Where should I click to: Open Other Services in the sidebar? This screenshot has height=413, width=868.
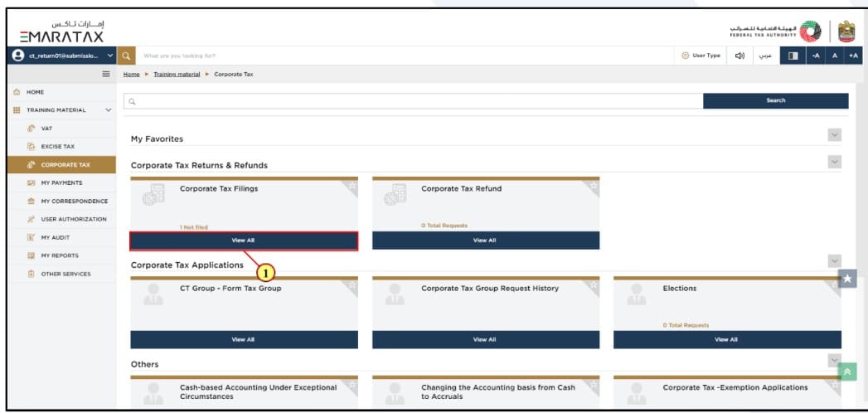tap(62, 274)
